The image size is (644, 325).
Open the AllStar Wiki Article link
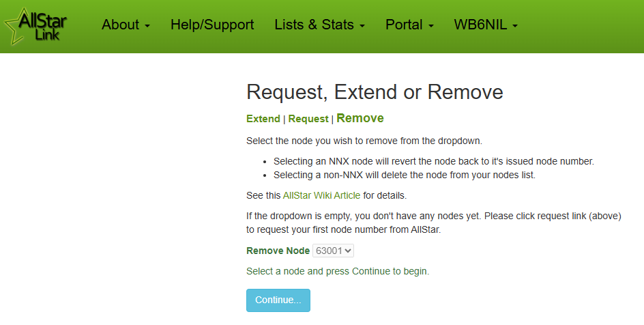point(321,195)
